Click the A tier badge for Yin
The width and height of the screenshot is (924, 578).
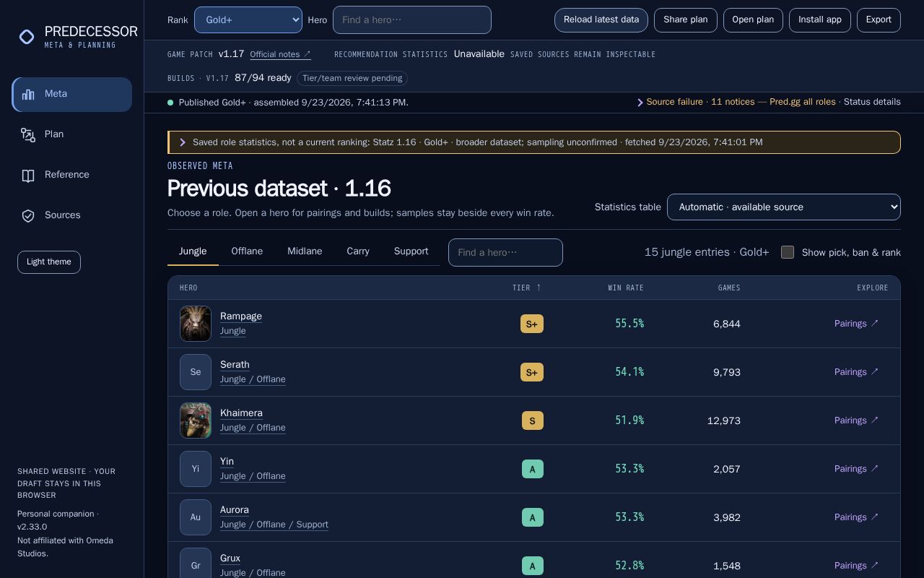(x=533, y=470)
